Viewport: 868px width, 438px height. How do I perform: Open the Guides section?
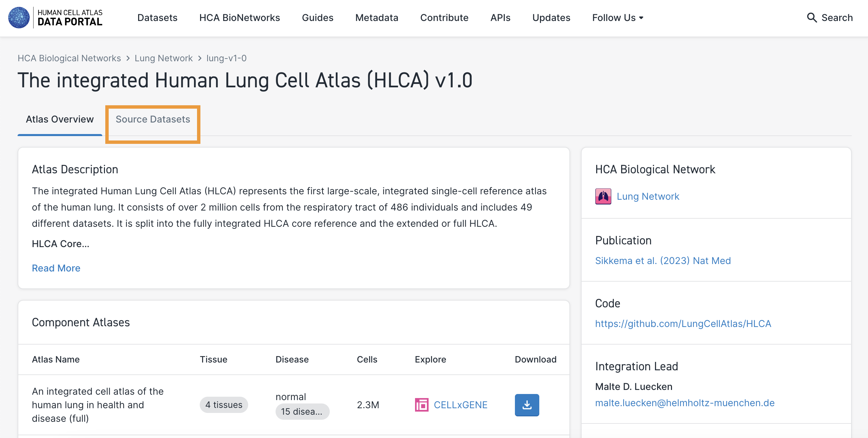pos(318,18)
